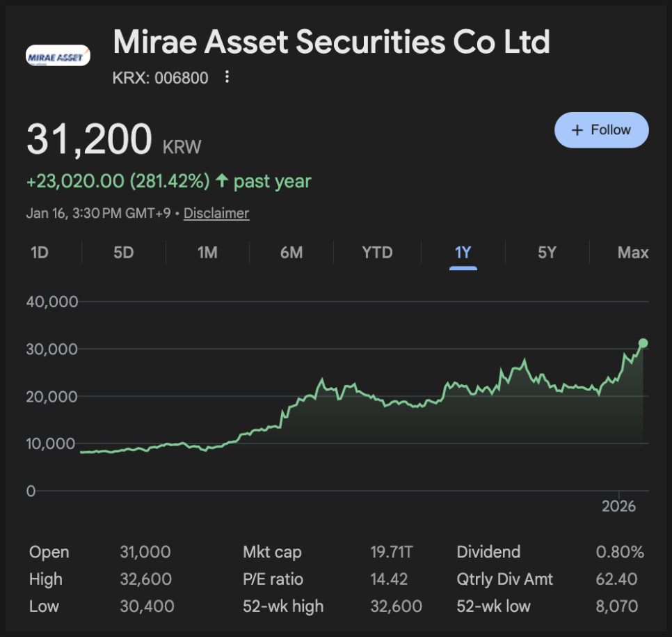
Task: Click the green up arrow past year indicator
Action: point(222,182)
